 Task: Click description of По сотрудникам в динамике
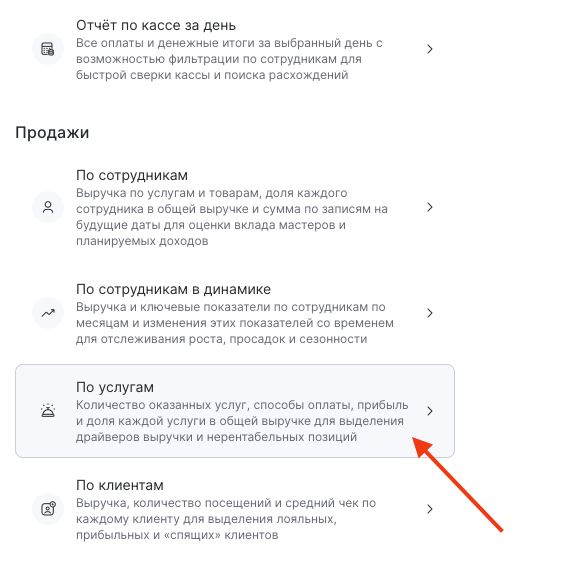(x=235, y=323)
